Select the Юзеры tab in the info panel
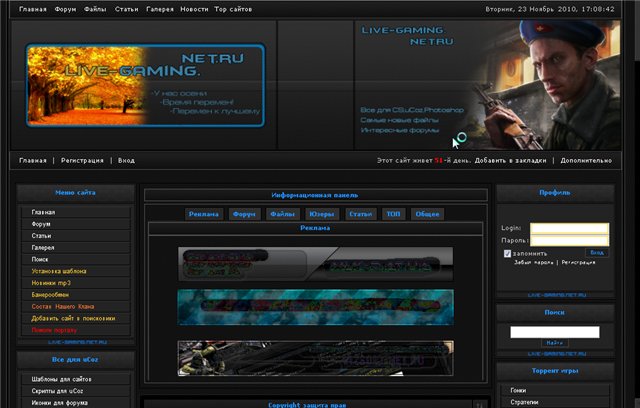The height and width of the screenshot is (408, 640). tap(322, 214)
